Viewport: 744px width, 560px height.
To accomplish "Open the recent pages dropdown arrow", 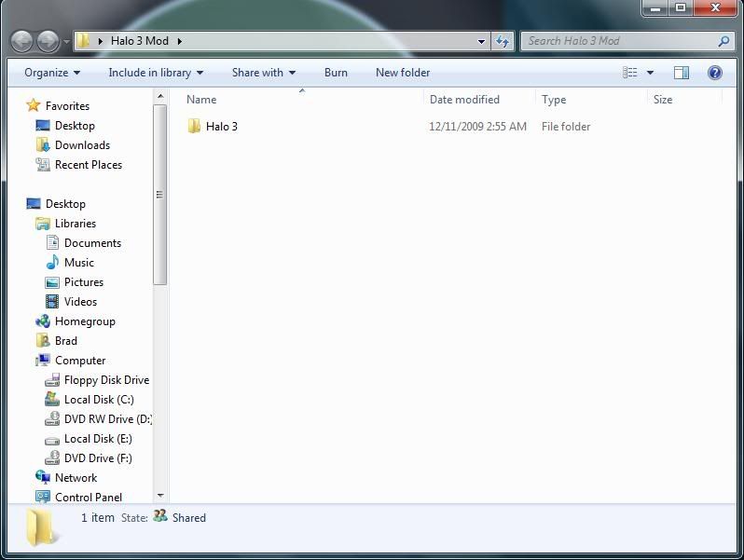I will [66, 42].
